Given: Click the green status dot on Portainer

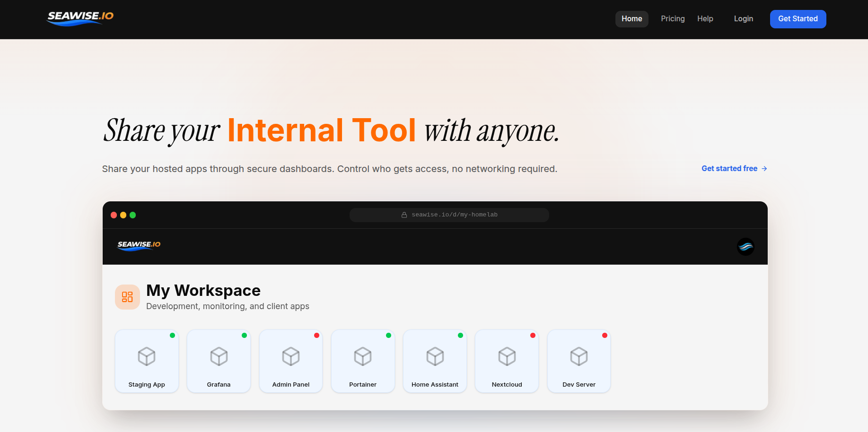Looking at the screenshot, I should coord(389,336).
